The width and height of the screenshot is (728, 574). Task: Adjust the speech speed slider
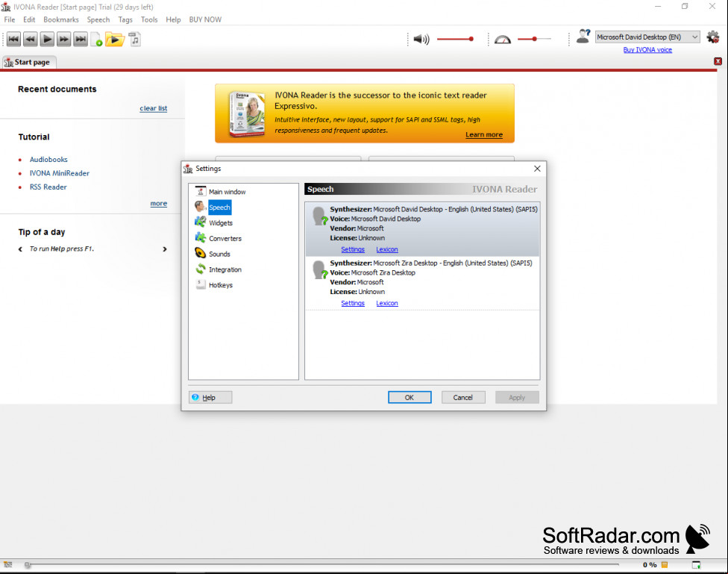coord(534,39)
